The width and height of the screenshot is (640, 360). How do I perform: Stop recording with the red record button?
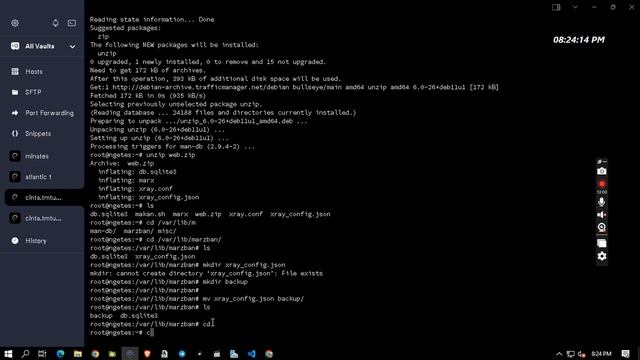(602, 184)
